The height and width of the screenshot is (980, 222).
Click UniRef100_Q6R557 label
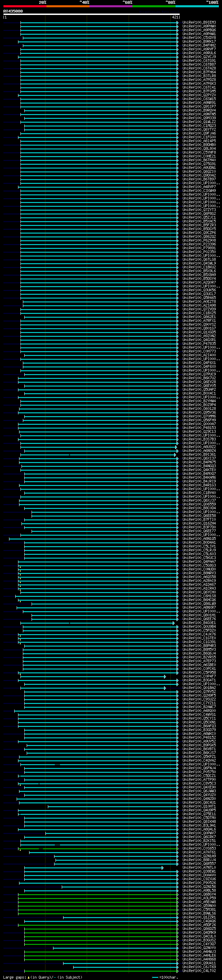tap(199, 864)
